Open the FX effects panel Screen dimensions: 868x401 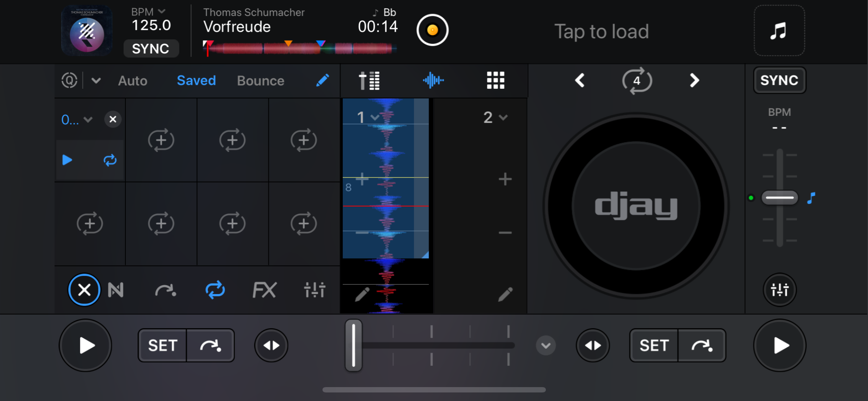[264, 290]
